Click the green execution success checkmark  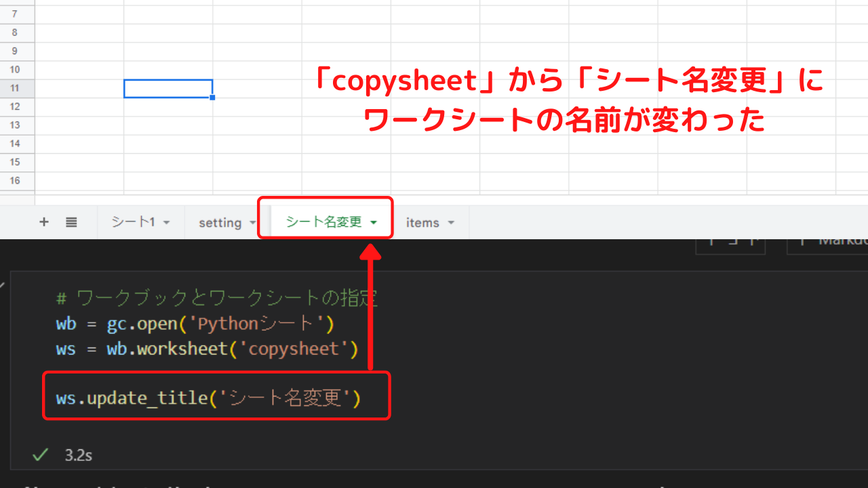pyautogui.click(x=39, y=455)
